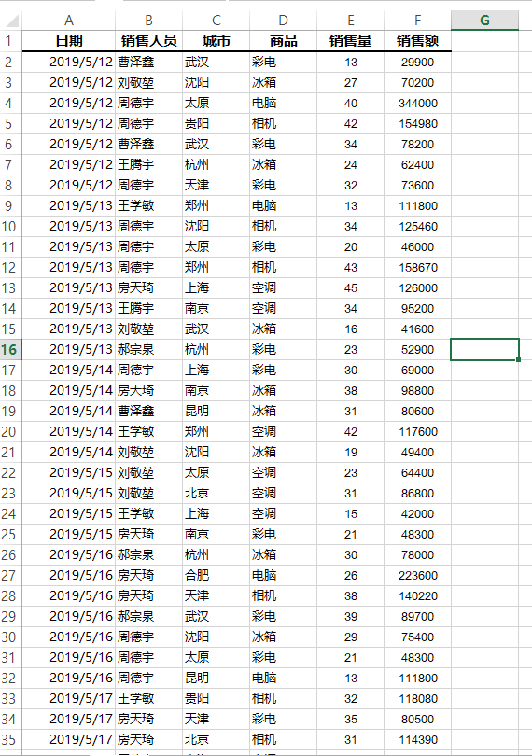Click quantity 45 in row 13

tap(351, 287)
